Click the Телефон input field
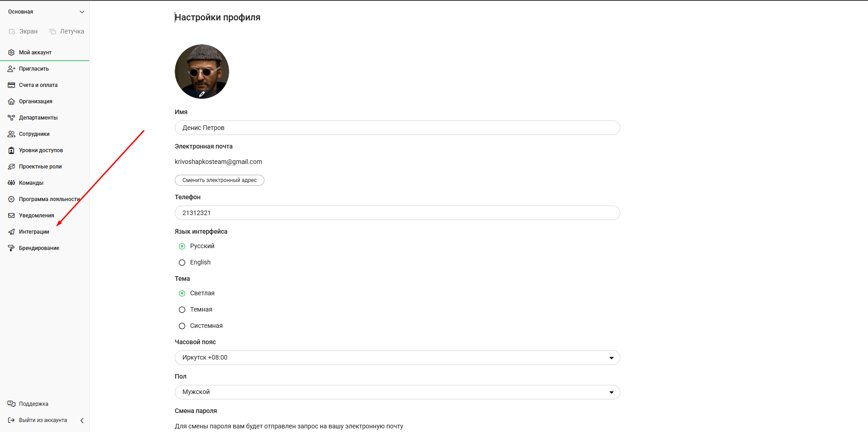868x432 pixels. coord(397,213)
